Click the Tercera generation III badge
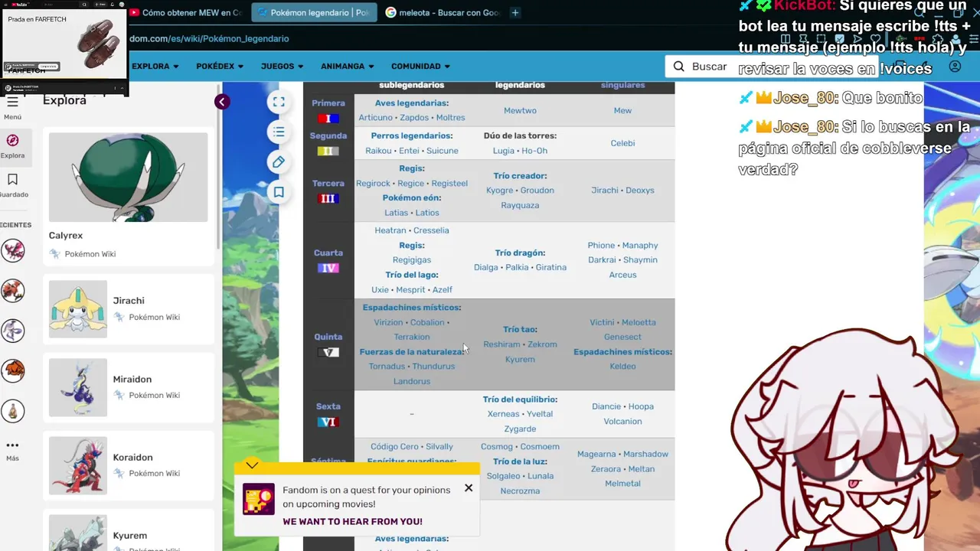Screen dimensions: 980x551 tap(328, 198)
